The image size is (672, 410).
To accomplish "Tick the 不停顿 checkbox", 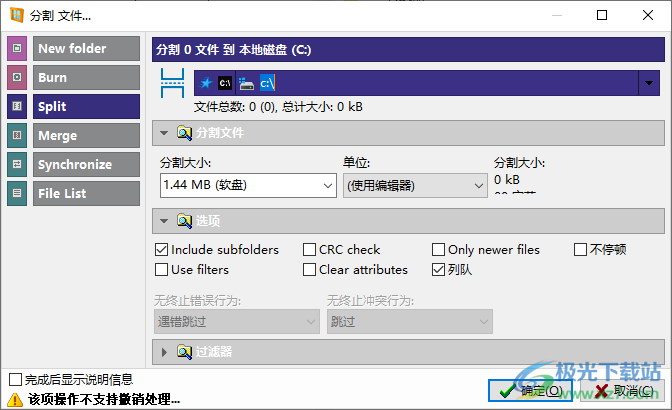I will coord(580,250).
